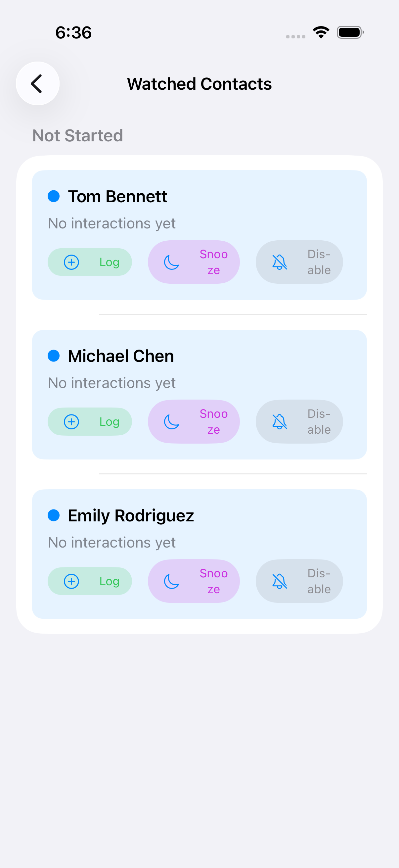The height and width of the screenshot is (868, 399).
Task: Click the plus-circle Log icon for Tom Bennett
Action: click(x=71, y=262)
